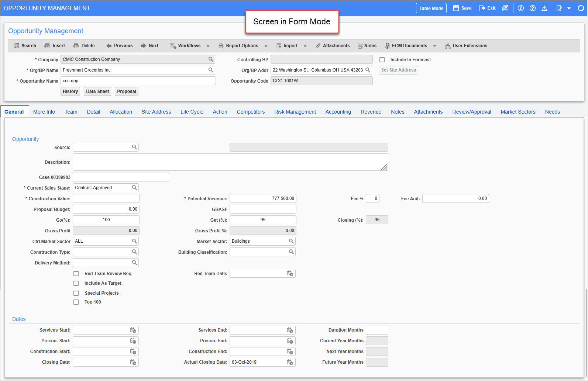Click the Save icon in the header

pyautogui.click(x=456, y=8)
